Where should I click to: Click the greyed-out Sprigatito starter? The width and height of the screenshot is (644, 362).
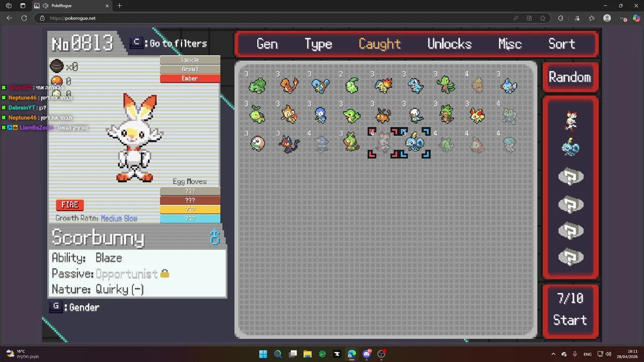click(446, 144)
